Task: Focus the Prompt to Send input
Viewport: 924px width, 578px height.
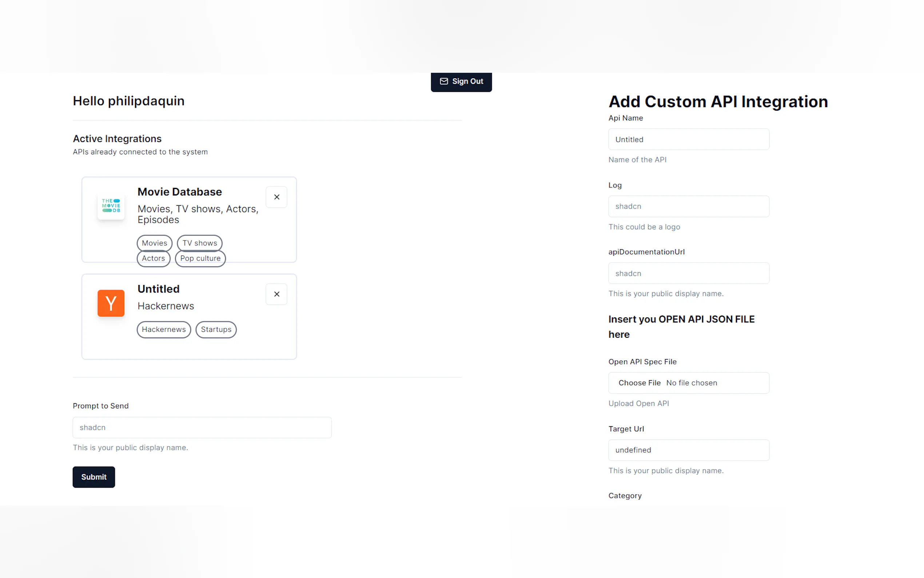Action: [202, 427]
